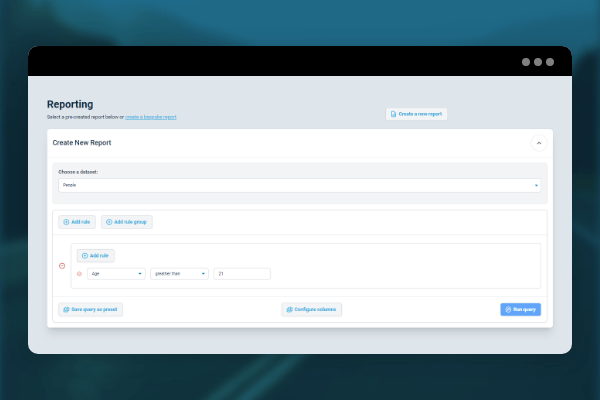
Task: Click the rule value field containing 21
Action: pos(242,273)
